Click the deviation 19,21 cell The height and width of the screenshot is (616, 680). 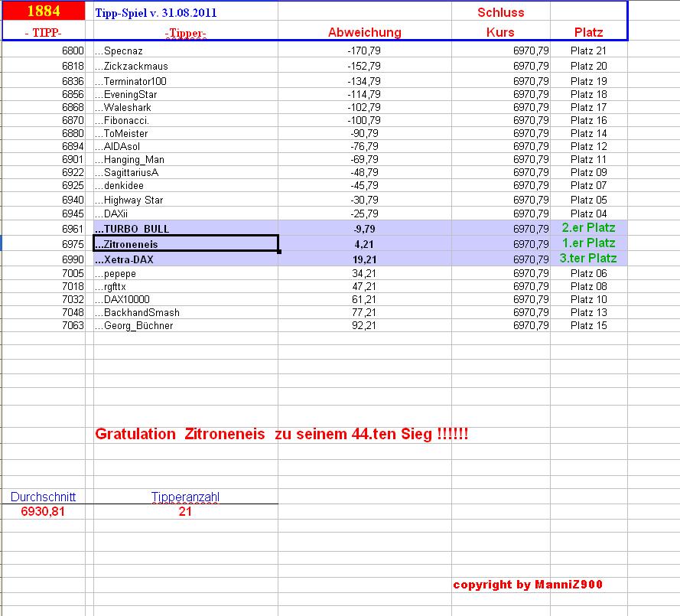(364, 259)
